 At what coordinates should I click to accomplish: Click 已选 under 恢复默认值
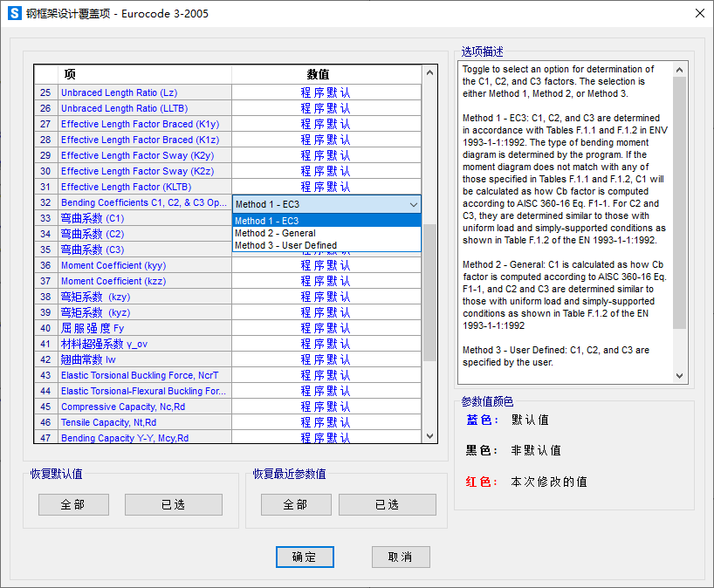pos(173,504)
